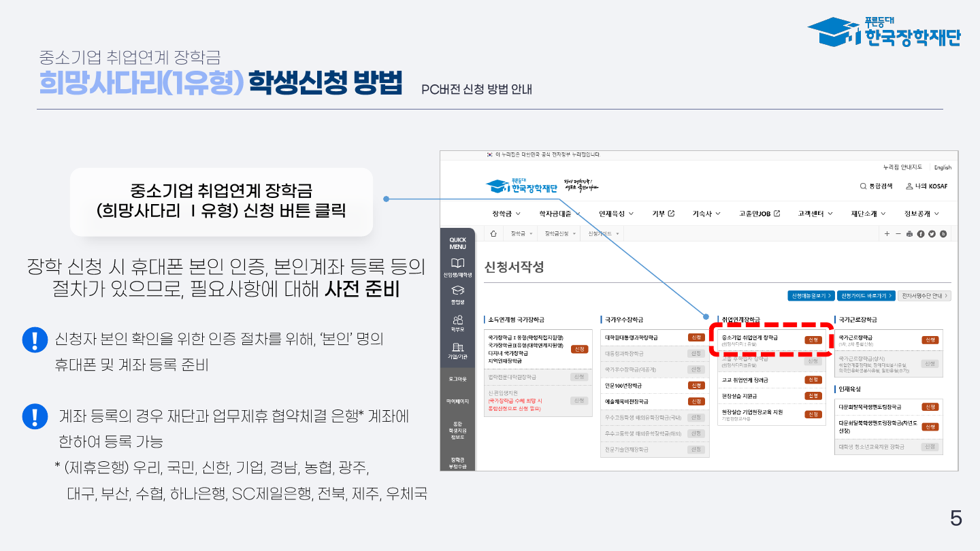980x551 pixels.
Task: Click the minus zoom-out icon
Action: pos(898,234)
